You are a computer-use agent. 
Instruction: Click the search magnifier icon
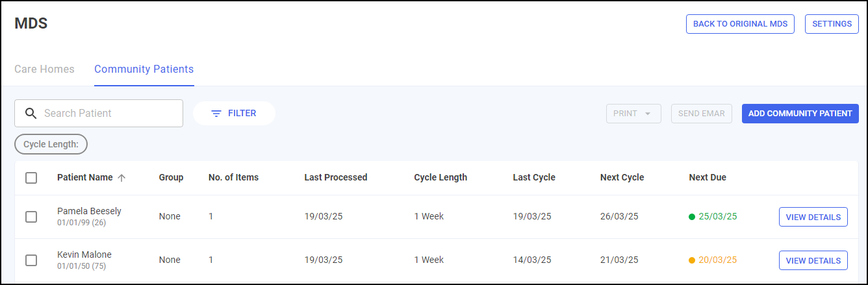click(x=31, y=114)
